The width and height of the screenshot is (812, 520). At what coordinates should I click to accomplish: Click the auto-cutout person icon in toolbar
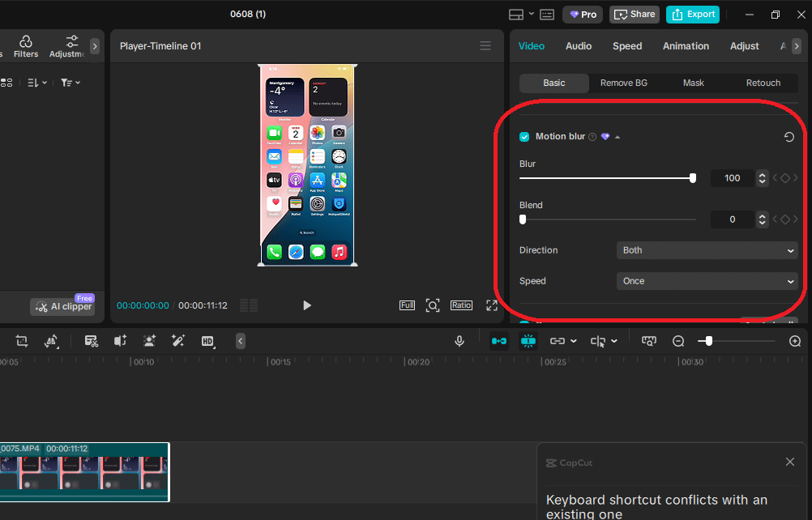149,341
